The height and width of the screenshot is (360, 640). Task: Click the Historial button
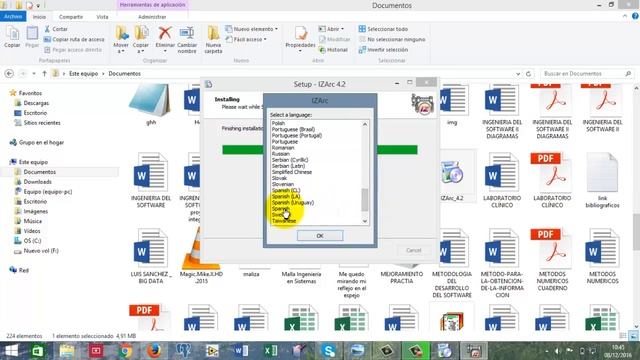[x=333, y=50]
